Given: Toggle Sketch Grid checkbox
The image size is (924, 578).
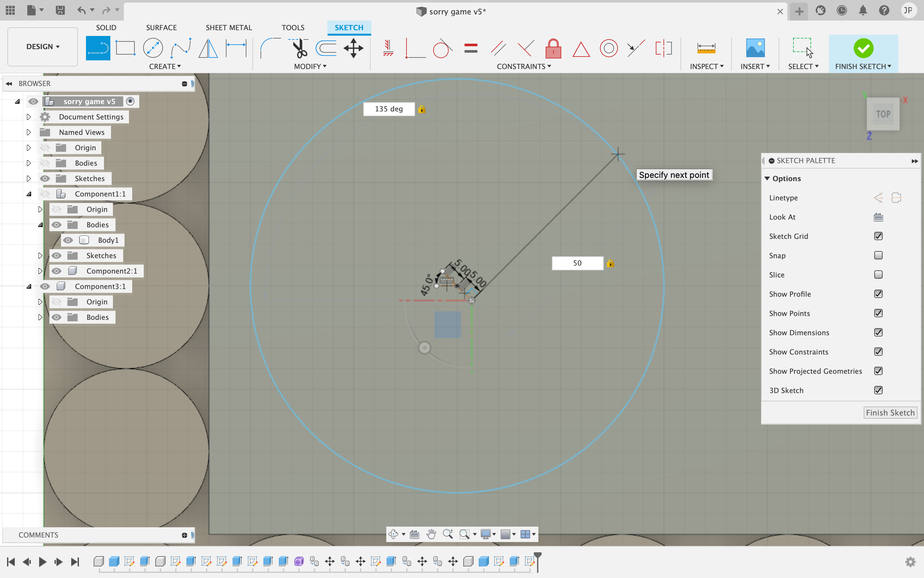Looking at the screenshot, I should tap(878, 236).
